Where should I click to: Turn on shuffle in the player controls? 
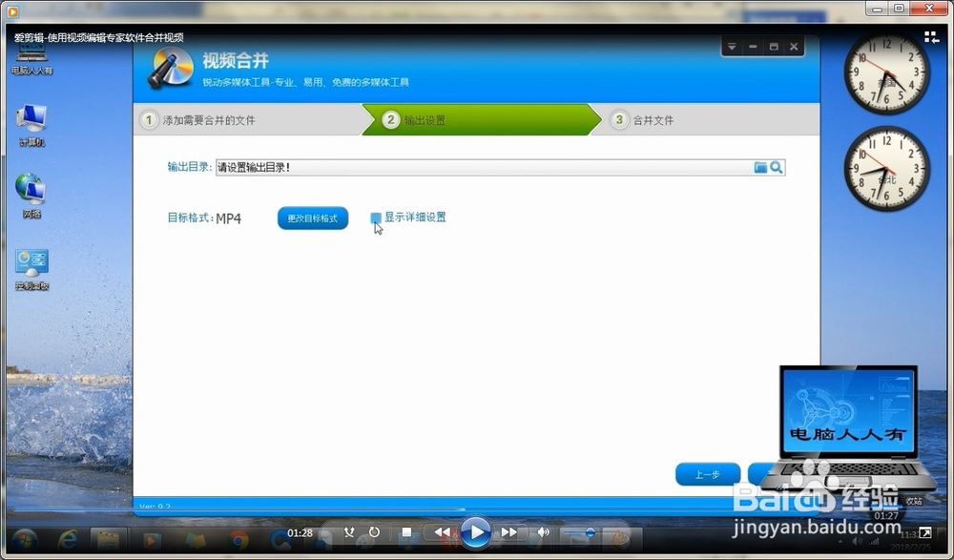tap(349, 532)
